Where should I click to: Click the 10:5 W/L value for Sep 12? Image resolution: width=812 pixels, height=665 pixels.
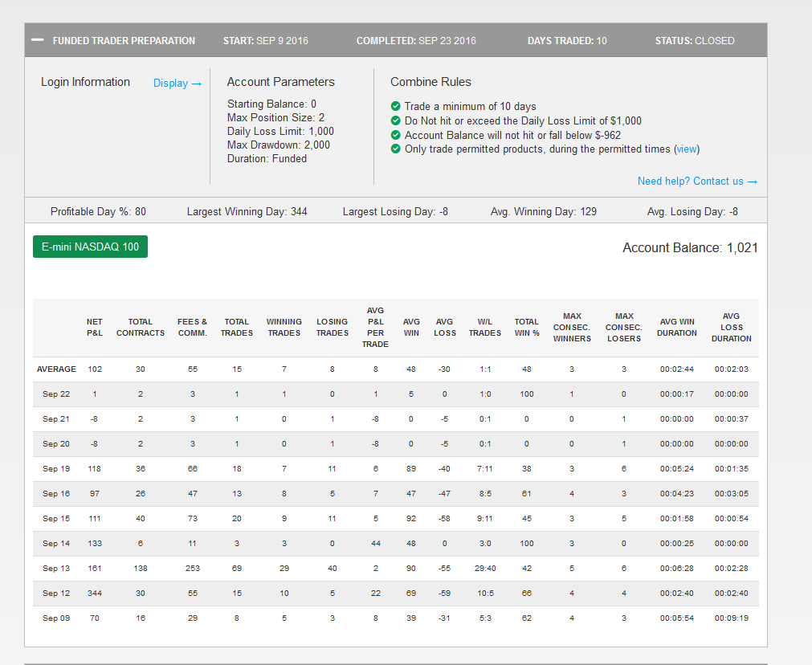(485, 593)
